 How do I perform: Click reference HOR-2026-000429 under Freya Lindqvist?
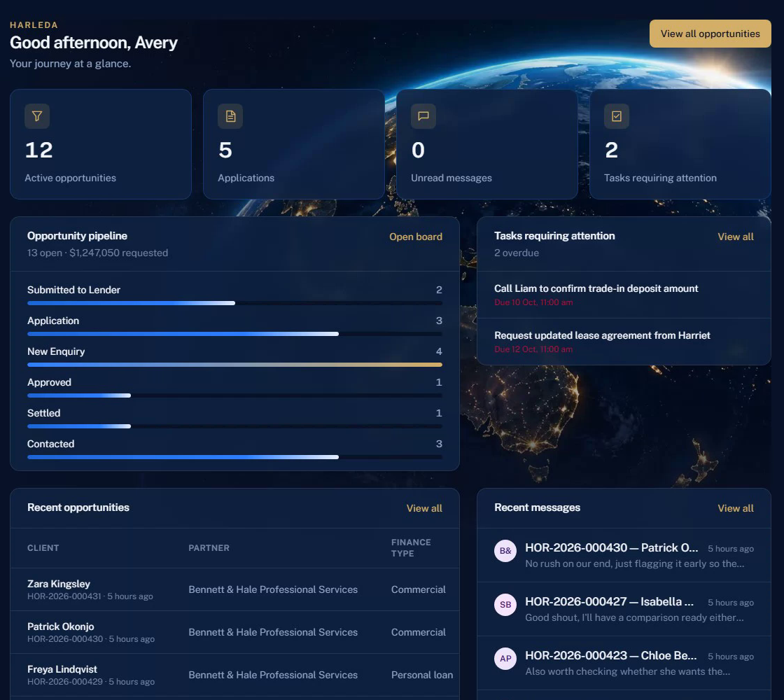coord(65,682)
